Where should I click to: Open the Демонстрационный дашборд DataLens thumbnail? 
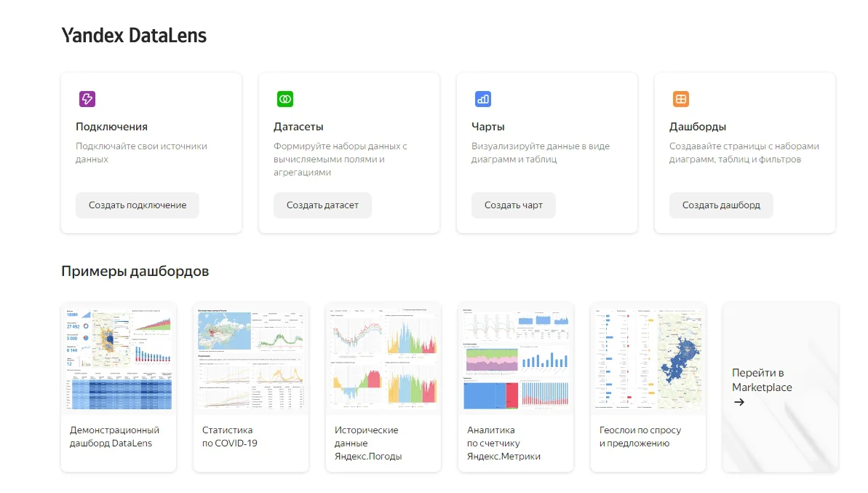119,359
